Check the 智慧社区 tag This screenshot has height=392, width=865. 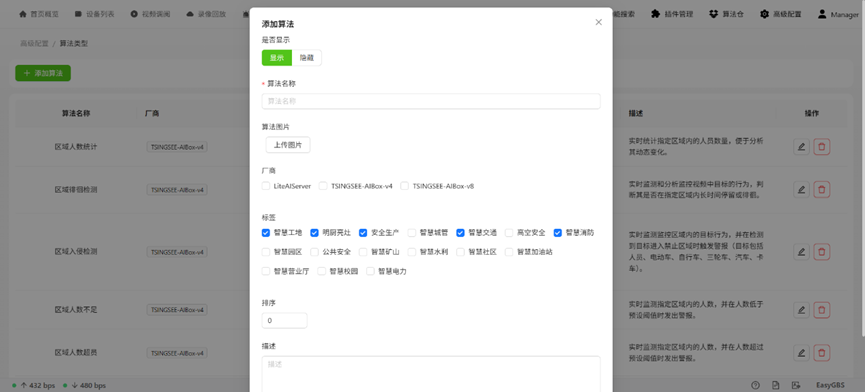pyautogui.click(x=460, y=252)
